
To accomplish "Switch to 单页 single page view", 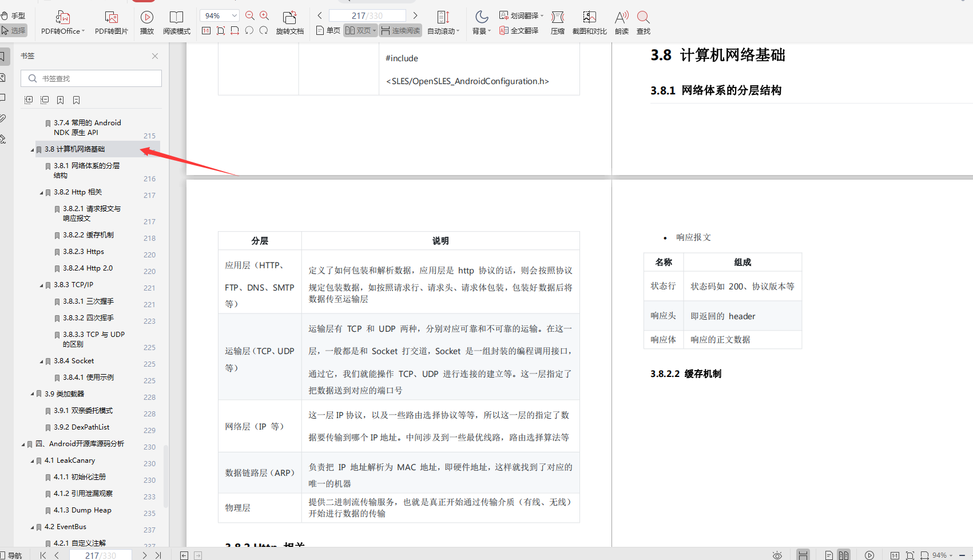I will pyautogui.click(x=328, y=30).
